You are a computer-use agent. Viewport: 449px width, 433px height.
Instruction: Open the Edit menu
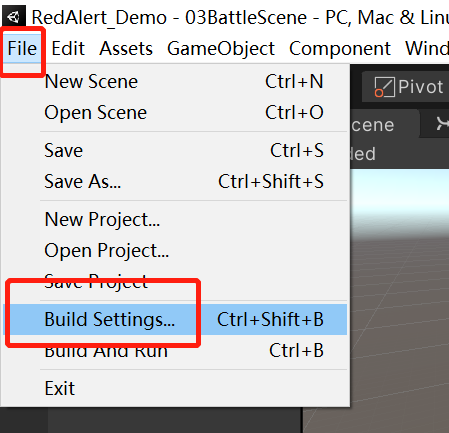pyautogui.click(x=68, y=49)
